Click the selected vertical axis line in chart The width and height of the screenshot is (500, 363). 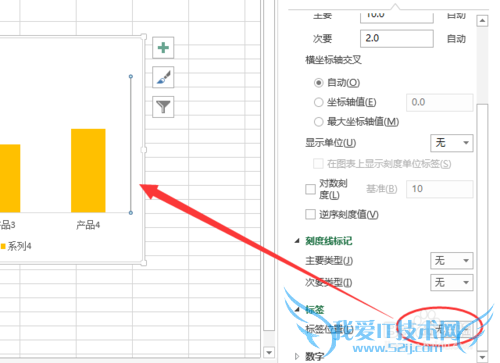click(x=131, y=144)
